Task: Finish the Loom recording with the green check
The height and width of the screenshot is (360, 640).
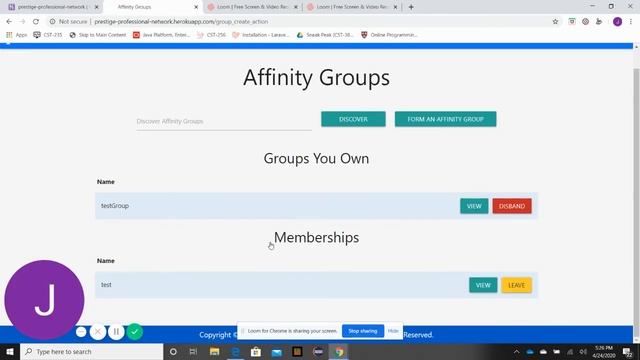Action: (135, 332)
